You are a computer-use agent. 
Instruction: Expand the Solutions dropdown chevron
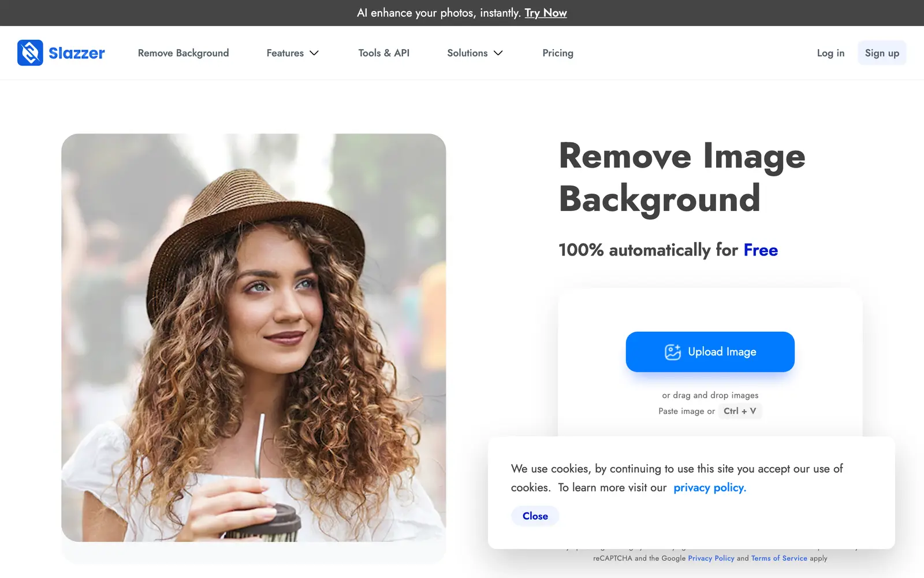tap(498, 53)
